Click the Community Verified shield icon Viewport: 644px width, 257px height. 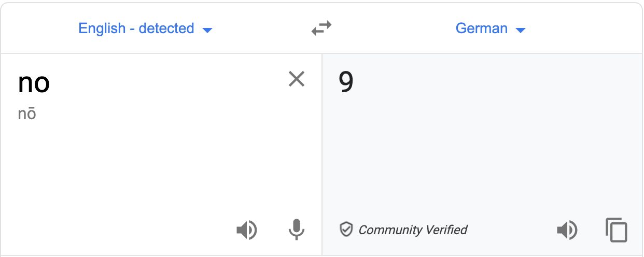coord(346,230)
